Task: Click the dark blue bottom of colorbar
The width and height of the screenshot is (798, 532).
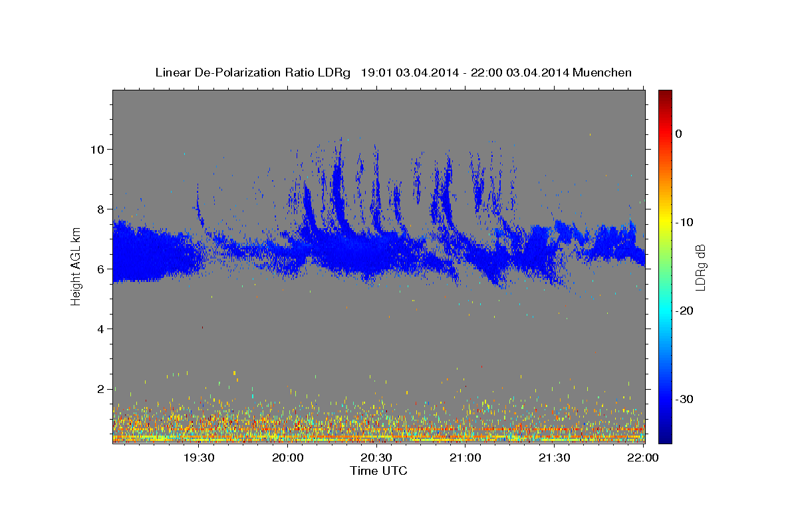Action: [665, 436]
